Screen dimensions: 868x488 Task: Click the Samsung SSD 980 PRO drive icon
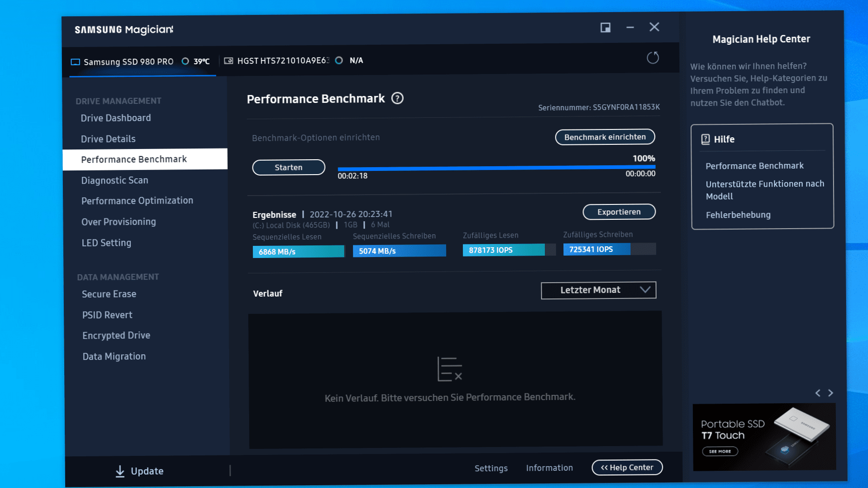pos(75,62)
